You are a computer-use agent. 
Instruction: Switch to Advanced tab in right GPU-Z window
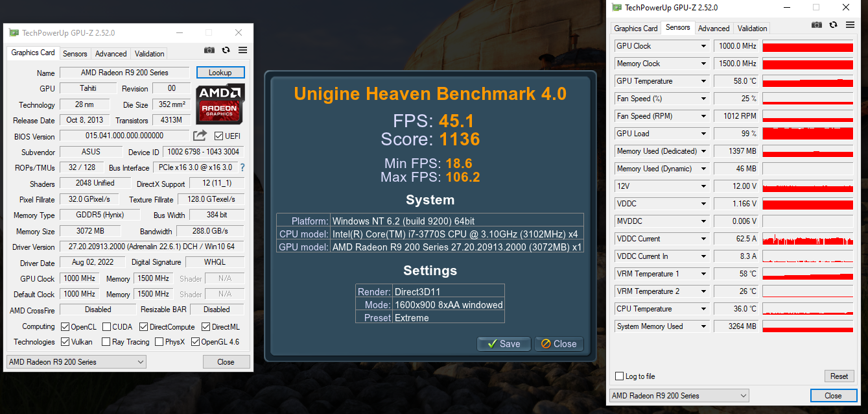click(714, 29)
